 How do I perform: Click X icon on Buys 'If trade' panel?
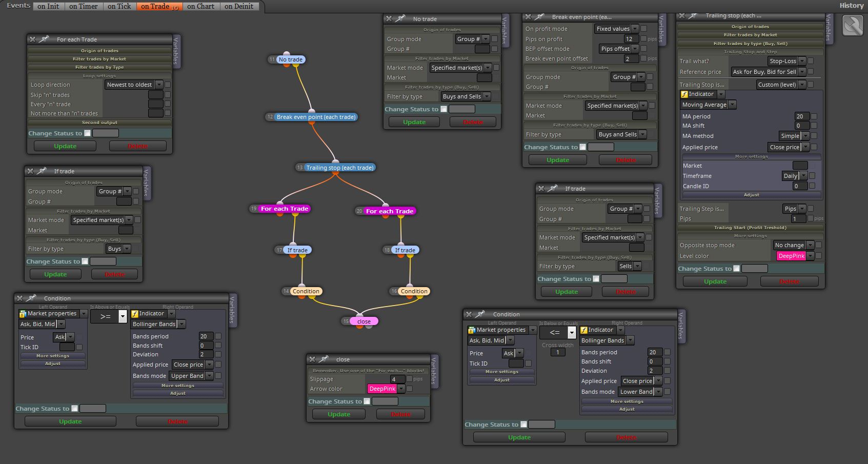click(x=30, y=171)
